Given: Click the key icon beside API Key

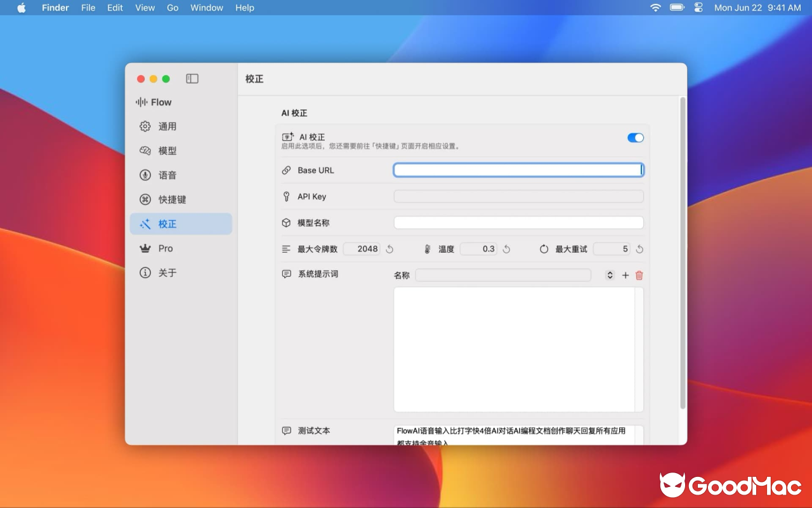Looking at the screenshot, I should 287,196.
